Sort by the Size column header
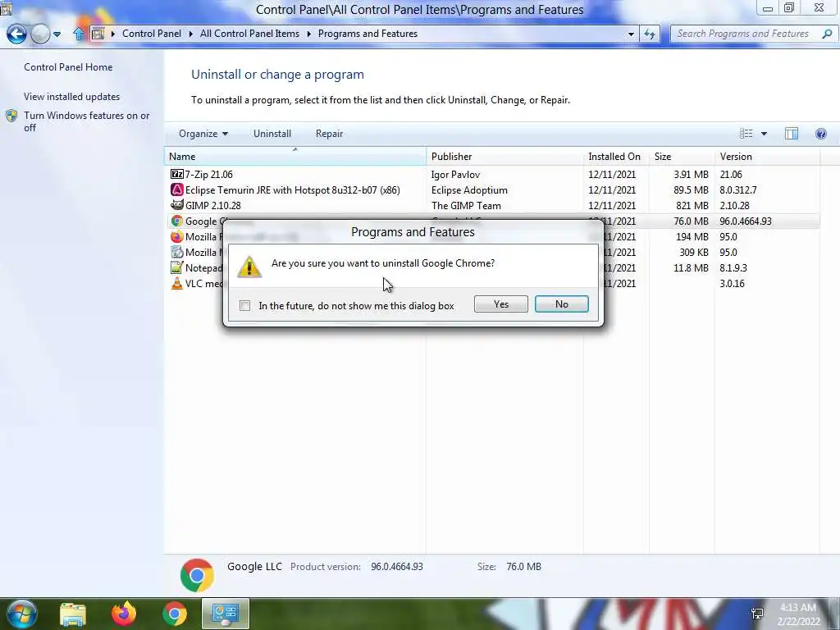Screen dimensions: 840x630 pyautogui.click(x=682, y=157)
